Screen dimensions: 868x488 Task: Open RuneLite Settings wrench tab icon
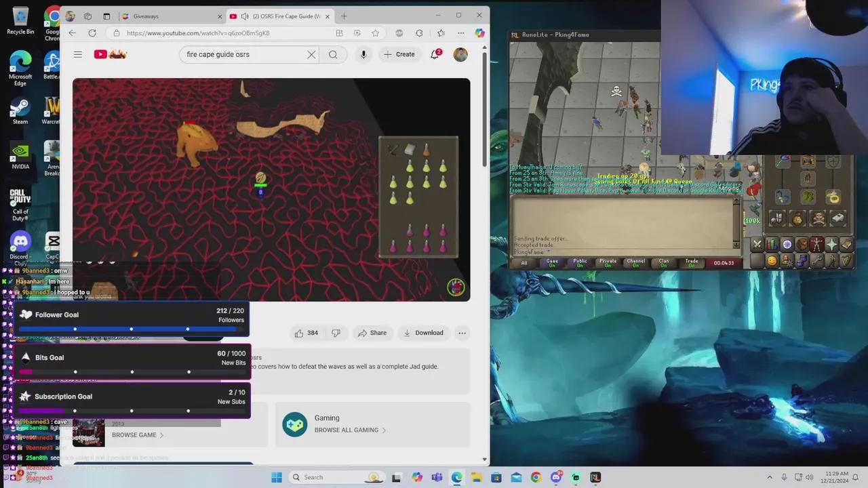pyautogui.click(x=817, y=261)
